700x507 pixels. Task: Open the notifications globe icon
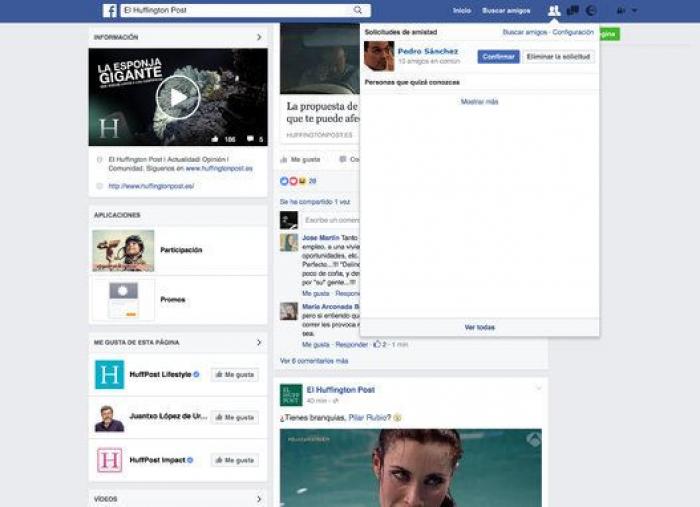(x=591, y=11)
